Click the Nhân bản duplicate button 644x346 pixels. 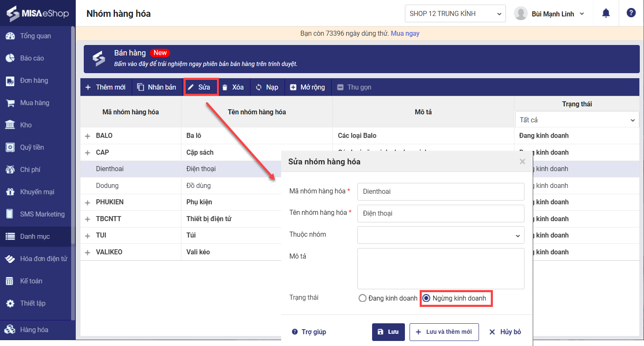(157, 87)
